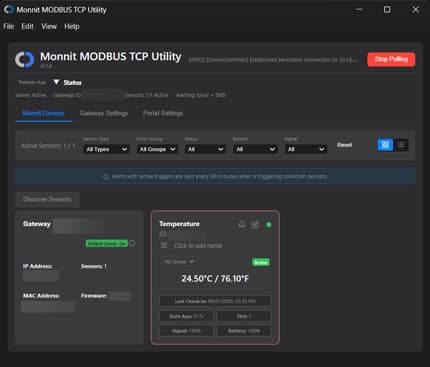Click the Discover Sensors button
This screenshot has height=367, width=430.
[47, 199]
